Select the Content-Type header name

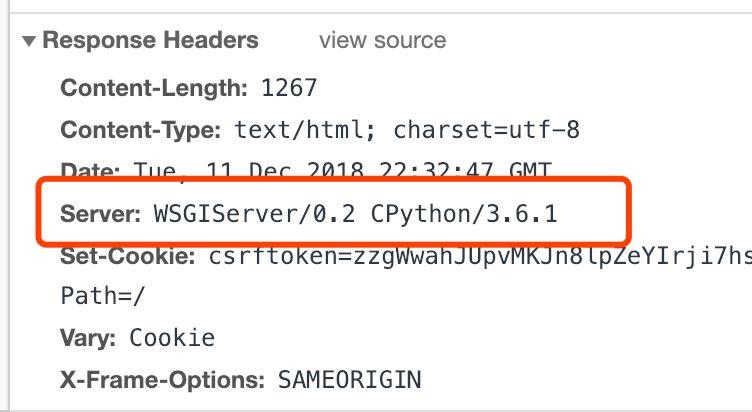pyautogui.click(x=141, y=130)
